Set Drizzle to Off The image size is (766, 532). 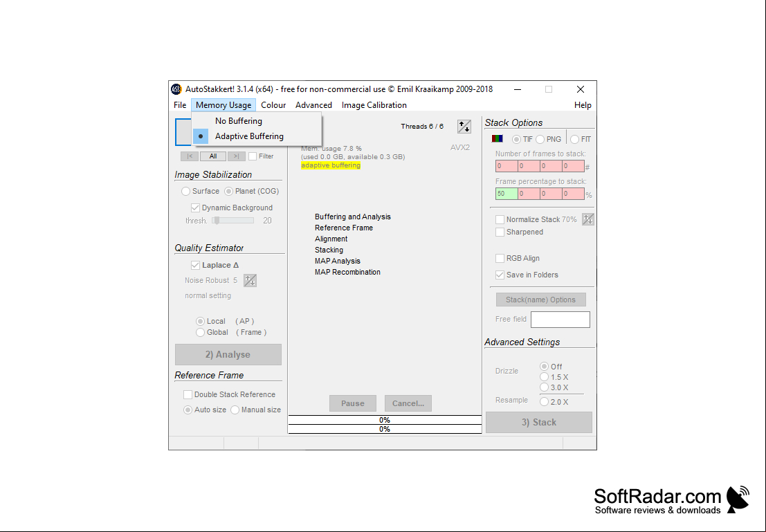551,367
